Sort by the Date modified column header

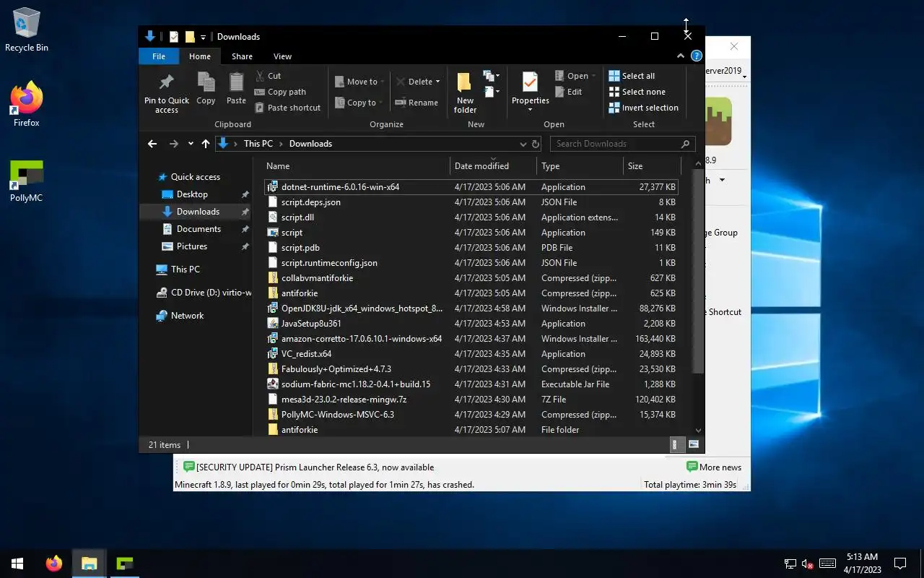[494, 166]
